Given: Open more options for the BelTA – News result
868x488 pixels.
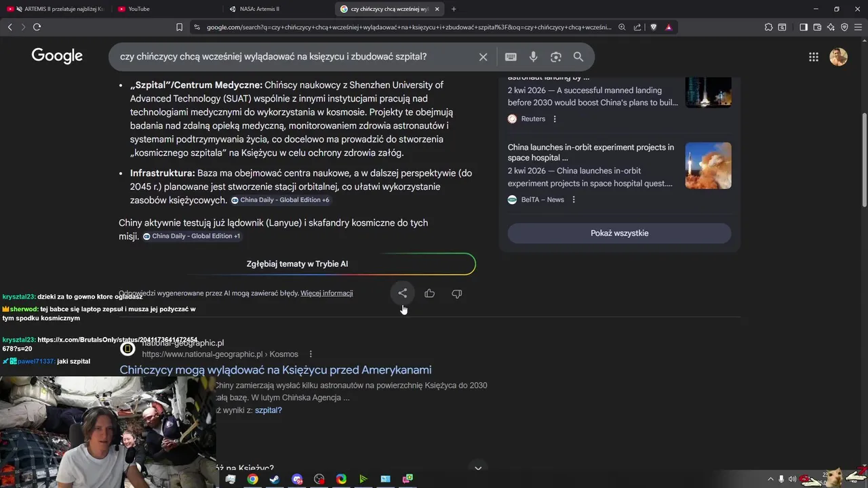Looking at the screenshot, I should (x=574, y=199).
